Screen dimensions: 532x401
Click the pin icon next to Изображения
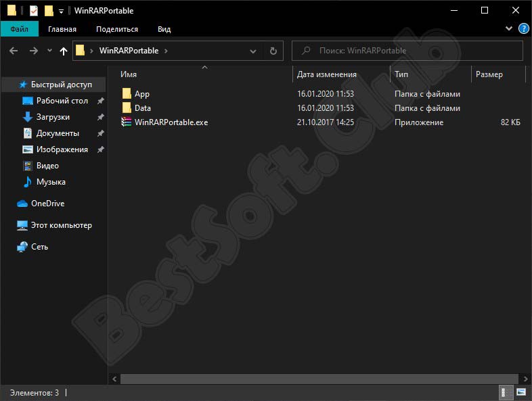pyautogui.click(x=100, y=149)
